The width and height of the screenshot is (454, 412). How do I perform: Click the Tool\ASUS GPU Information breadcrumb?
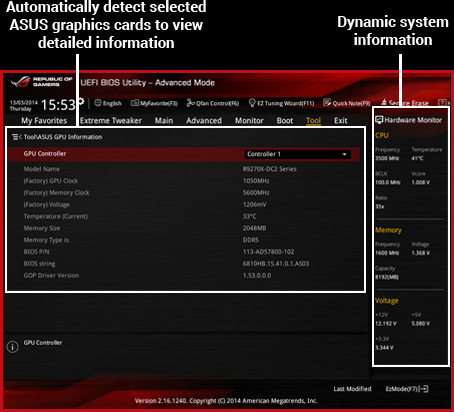(63, 137)
